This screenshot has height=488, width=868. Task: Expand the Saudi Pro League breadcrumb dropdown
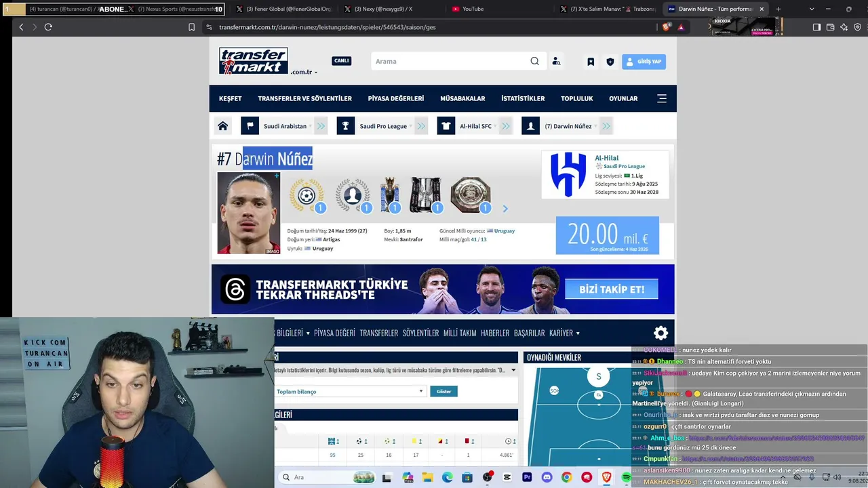point(411,126)
